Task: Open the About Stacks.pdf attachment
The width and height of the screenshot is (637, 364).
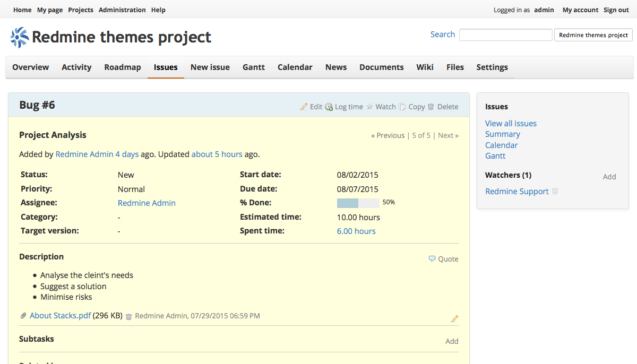Action: [60, 316]
